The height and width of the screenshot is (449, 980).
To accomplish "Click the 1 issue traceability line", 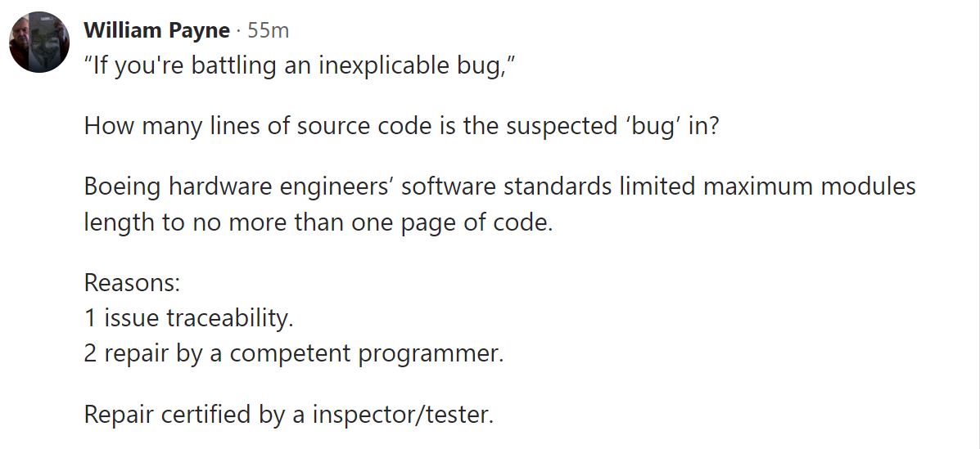I will coord(188,318).
